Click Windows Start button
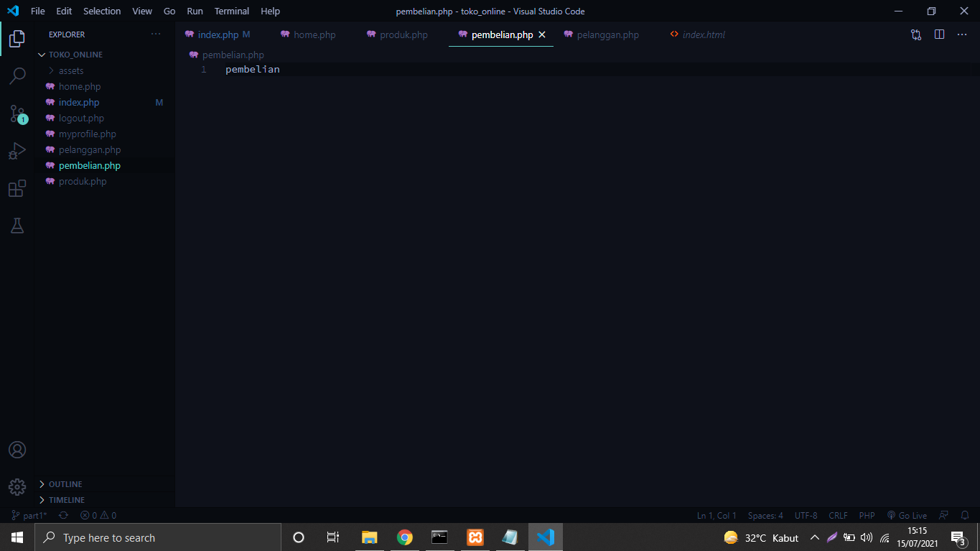Screen dimensions: 980x551 pyautogui.click(x=17, y=537)
